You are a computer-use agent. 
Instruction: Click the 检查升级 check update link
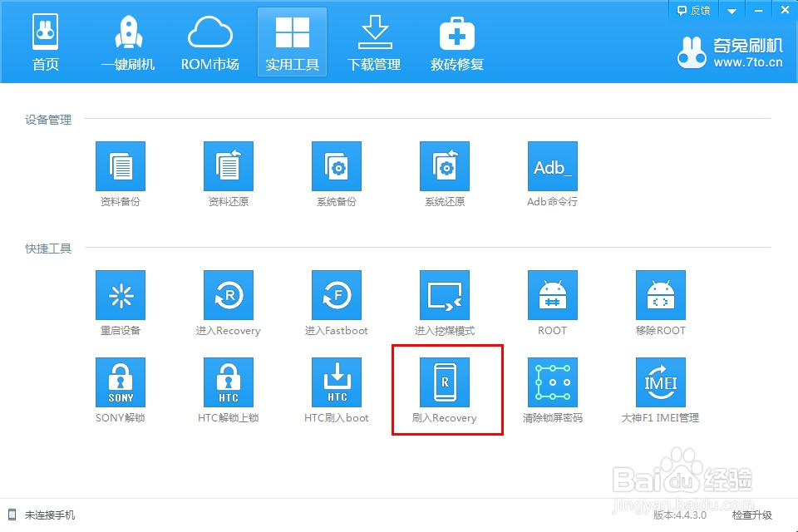click(x=752, y=515)
